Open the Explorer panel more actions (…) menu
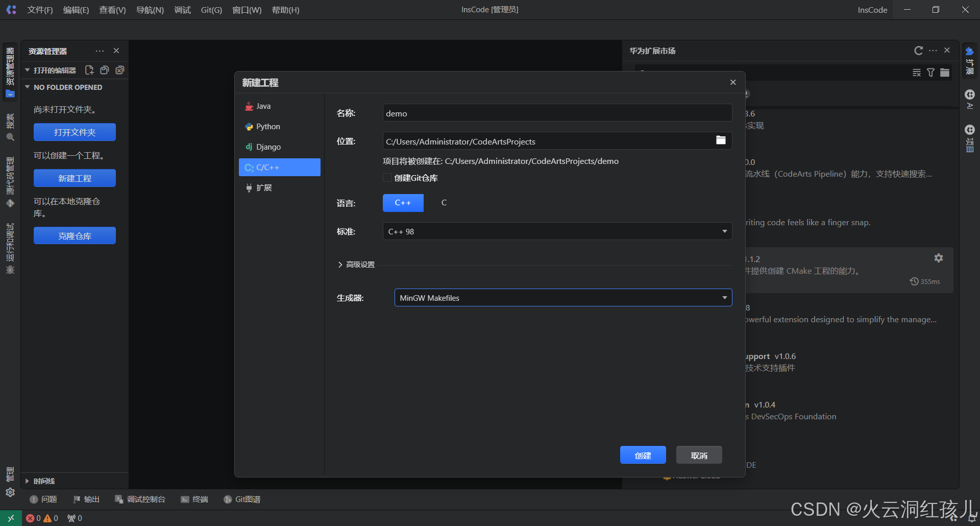 point(100,51)
